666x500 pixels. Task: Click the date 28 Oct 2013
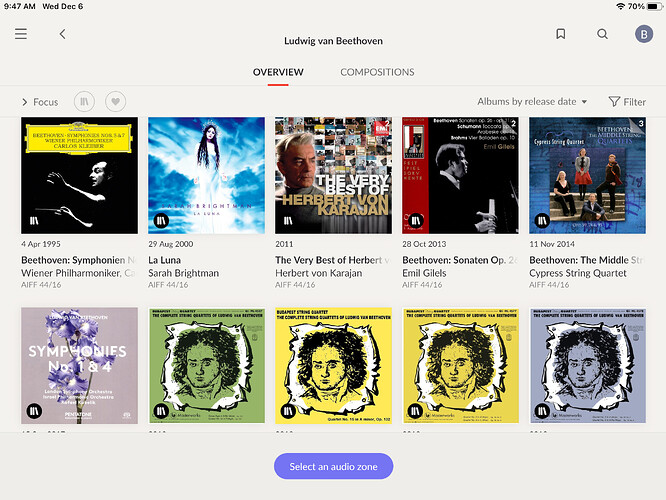click(424, 244)
